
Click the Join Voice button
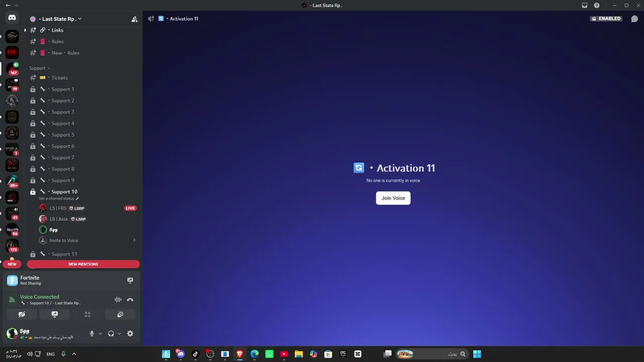tap(393, 198)
